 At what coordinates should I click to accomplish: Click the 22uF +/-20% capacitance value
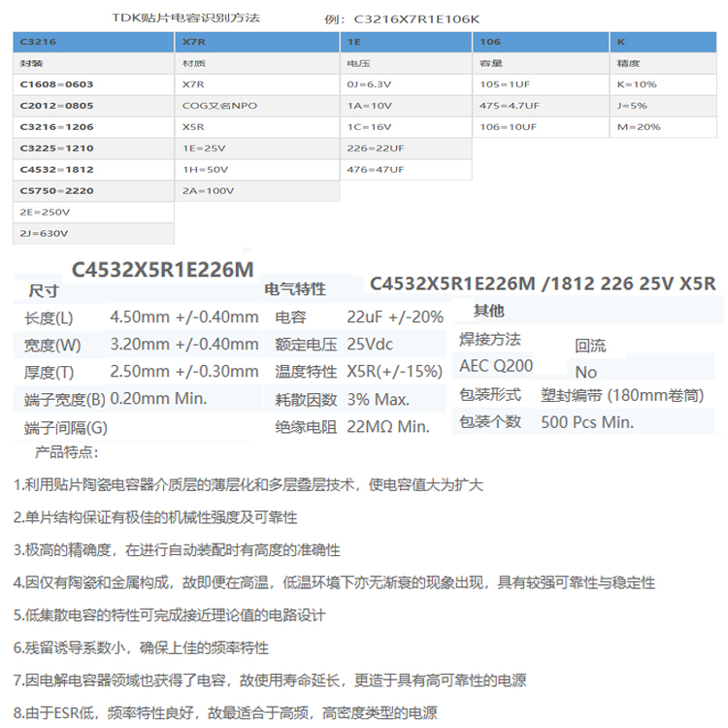[395, 317]
